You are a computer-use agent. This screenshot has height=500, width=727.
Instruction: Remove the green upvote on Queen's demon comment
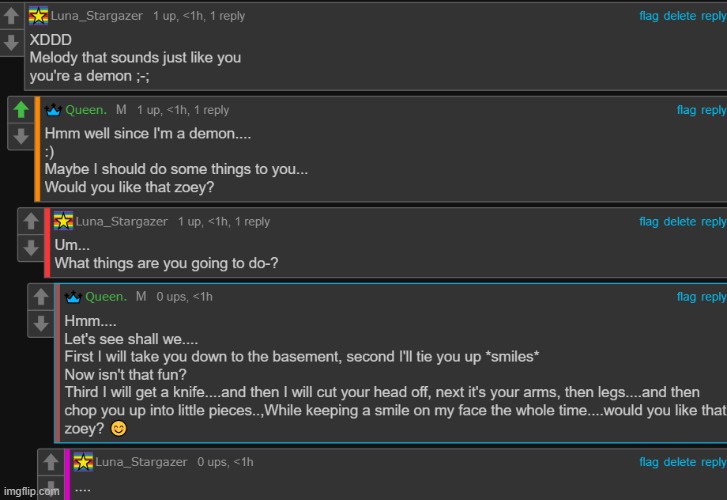click(21, 110)
